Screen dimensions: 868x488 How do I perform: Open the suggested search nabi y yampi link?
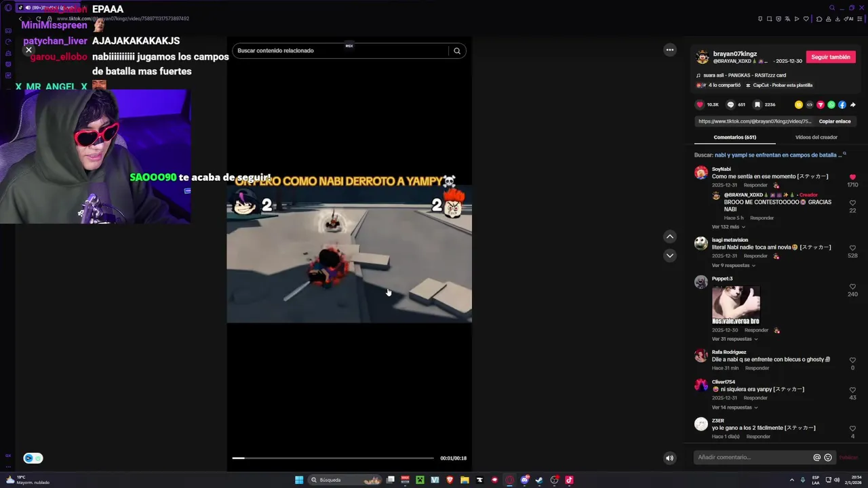click(x=778, y=155)
